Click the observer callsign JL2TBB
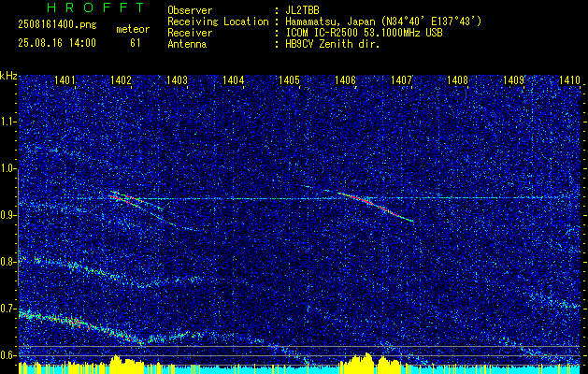The width and height of the screenshot is (588, 374). [302, 10]
